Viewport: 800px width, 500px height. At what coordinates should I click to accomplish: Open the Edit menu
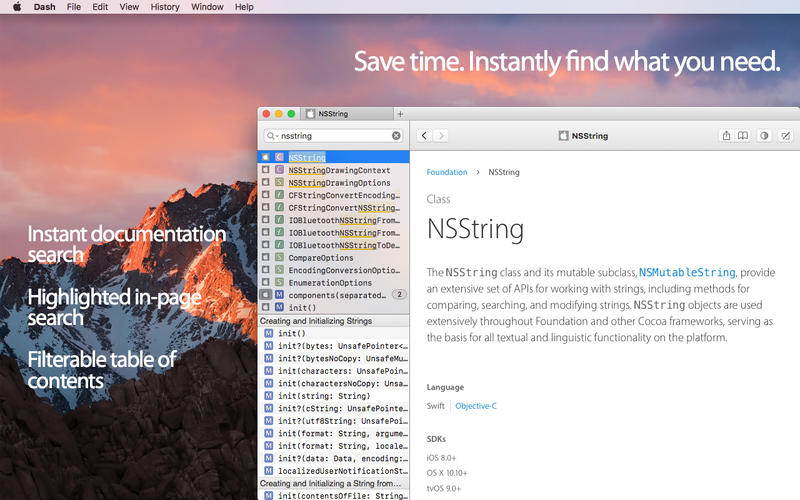coord(100,7)
